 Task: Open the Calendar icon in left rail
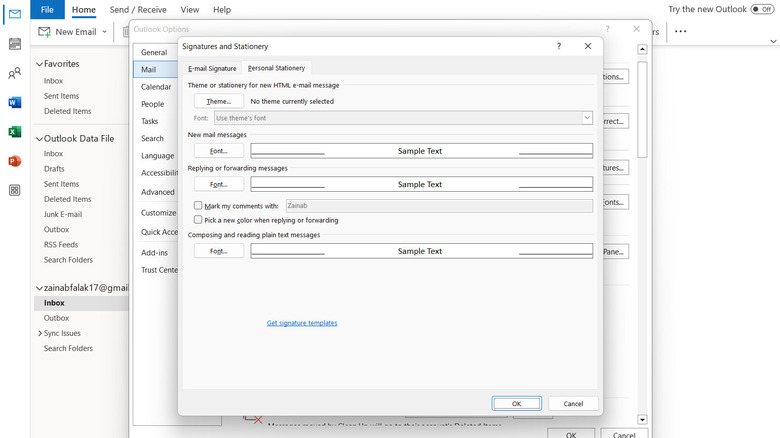point(14,44)
